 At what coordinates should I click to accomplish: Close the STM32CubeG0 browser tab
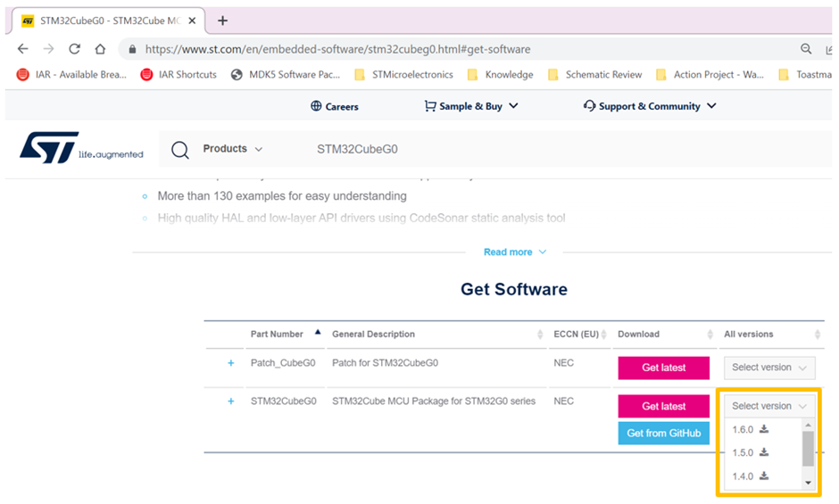coord(192,21)
